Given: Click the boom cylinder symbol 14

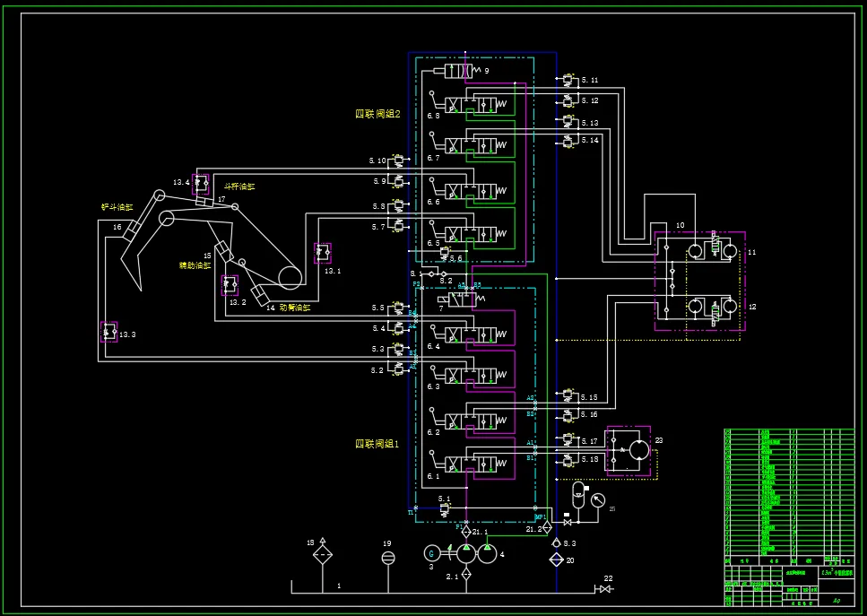Looking at the screenshot, I should coord(259,295).
